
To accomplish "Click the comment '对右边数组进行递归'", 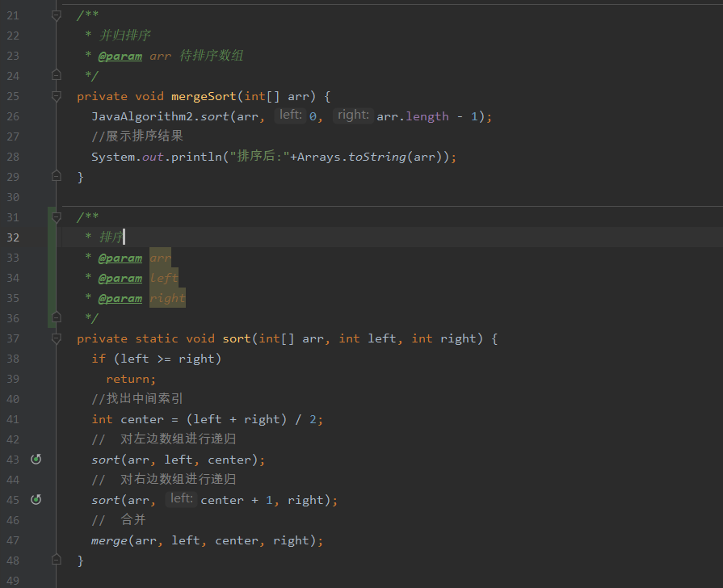I will coord(179,479).
